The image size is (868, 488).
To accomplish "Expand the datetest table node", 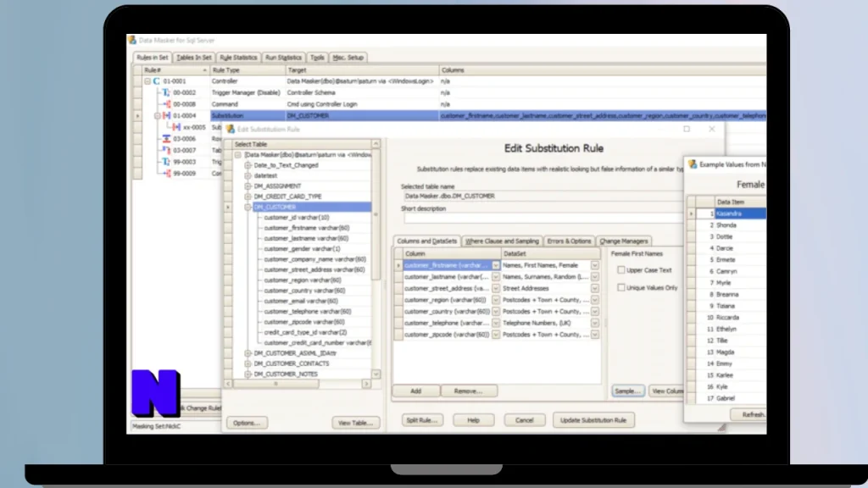I will tap(248, 175).
